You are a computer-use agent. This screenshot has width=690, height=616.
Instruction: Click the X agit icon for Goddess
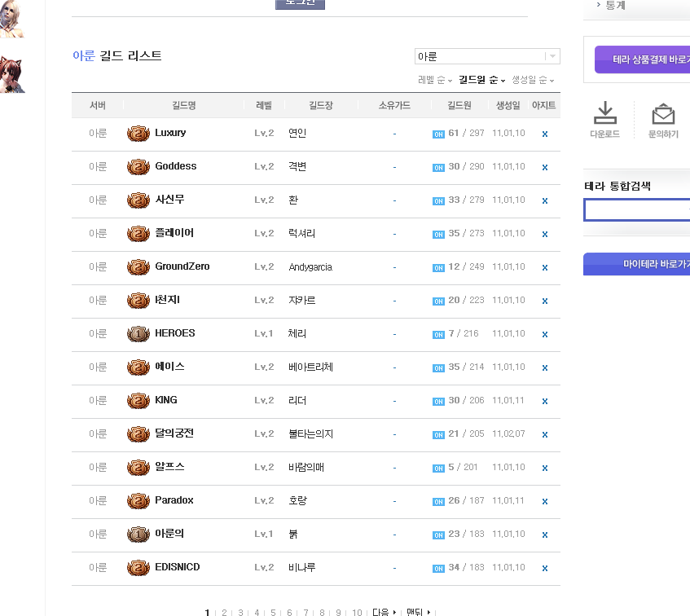pos(545,167)
